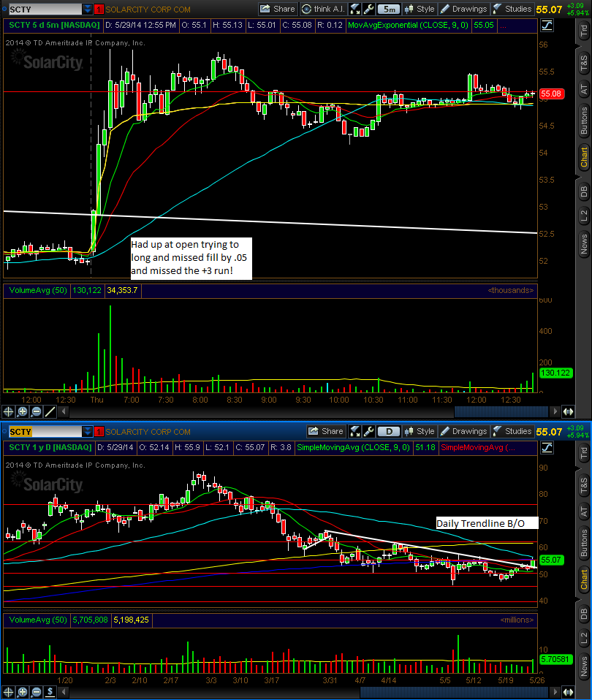592x700 pixels.
Task: Toggle the Chart sidebar tab on 5m chart
Action: [584, 156]
